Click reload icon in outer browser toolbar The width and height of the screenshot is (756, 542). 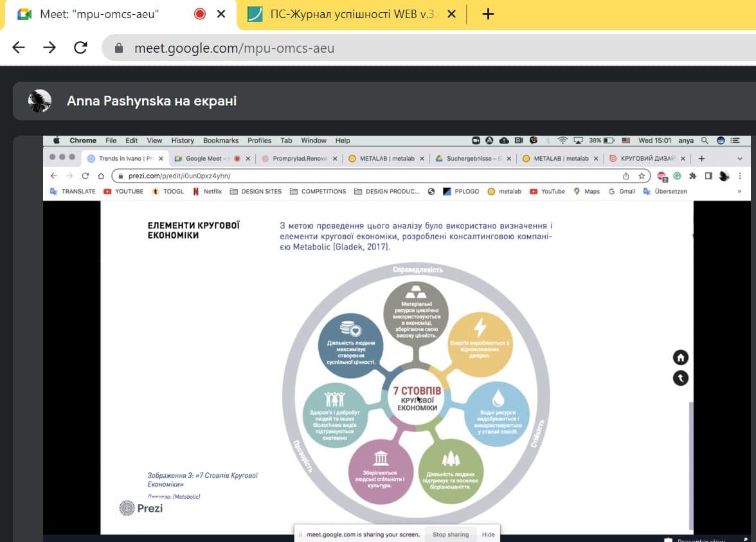(x=80, y=48)
